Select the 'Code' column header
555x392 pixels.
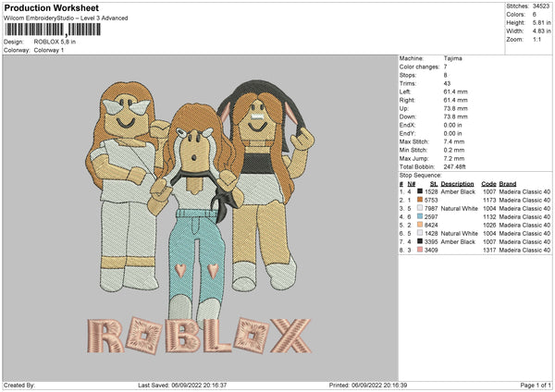[x=488, y=184]
